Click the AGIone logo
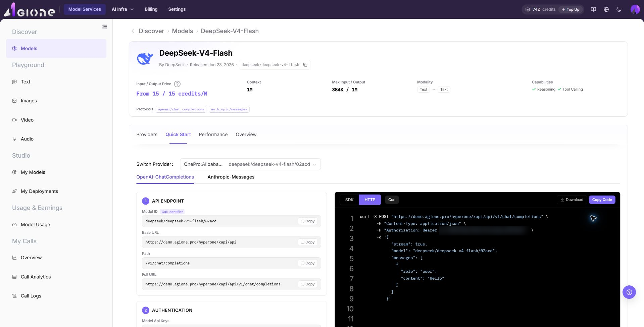 (30, 9)
